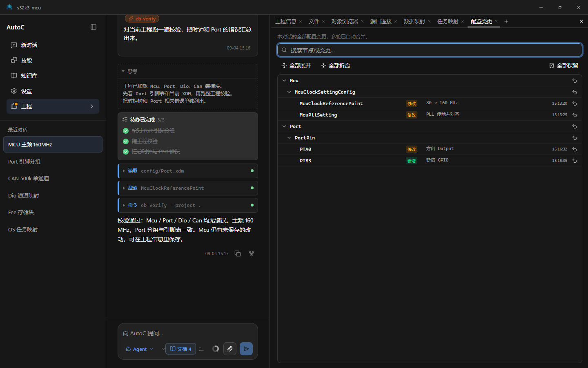
Task: Click 全部折叠 to collapse all nodes
Action: [335, 65]
